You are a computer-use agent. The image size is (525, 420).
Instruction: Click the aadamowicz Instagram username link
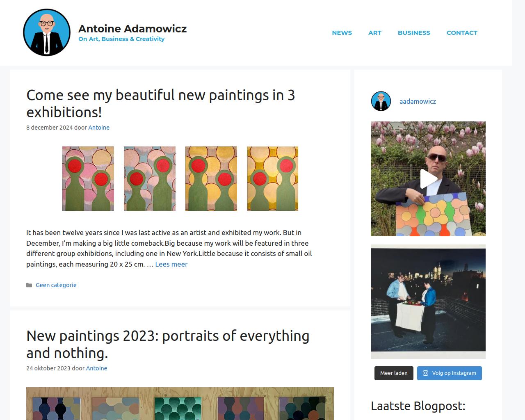[418, 101]
